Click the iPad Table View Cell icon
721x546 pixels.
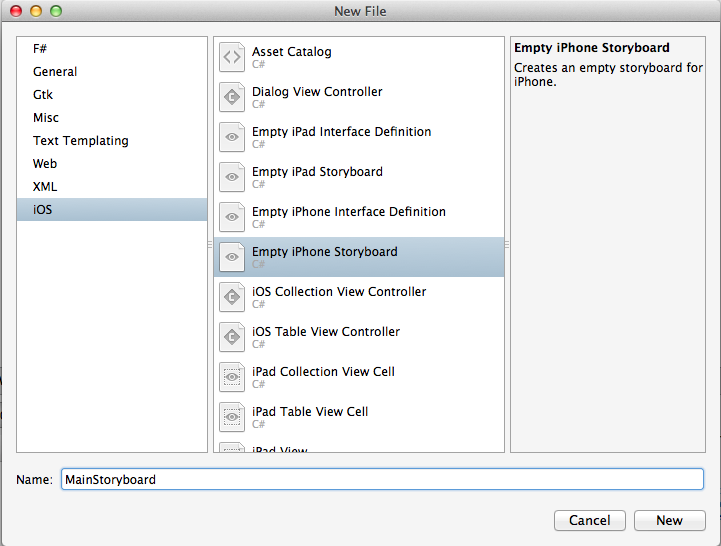pos(232,417)
